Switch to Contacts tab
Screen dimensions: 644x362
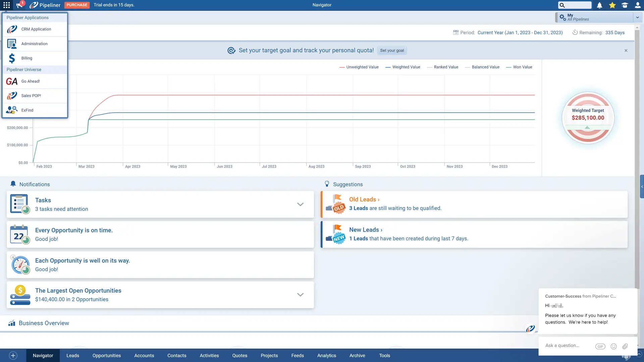point(177,356)
